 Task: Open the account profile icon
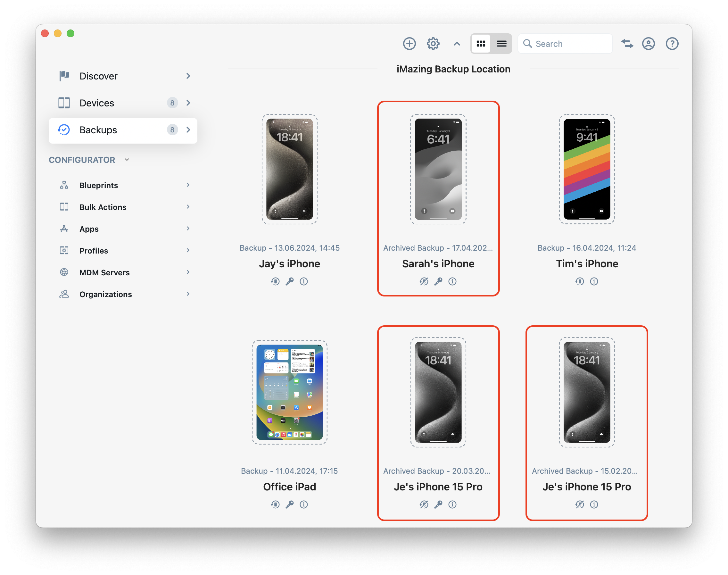[x=648, y=44]
